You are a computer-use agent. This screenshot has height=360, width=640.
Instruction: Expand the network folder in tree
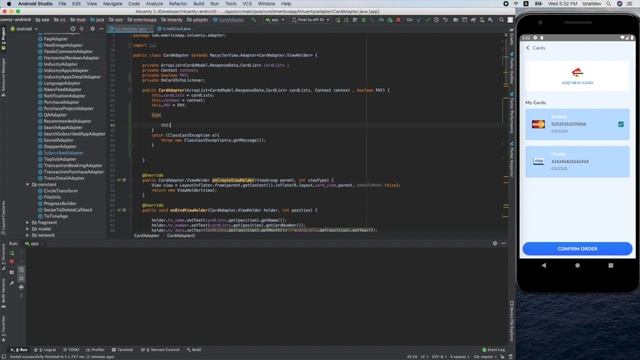coord(28,236)
